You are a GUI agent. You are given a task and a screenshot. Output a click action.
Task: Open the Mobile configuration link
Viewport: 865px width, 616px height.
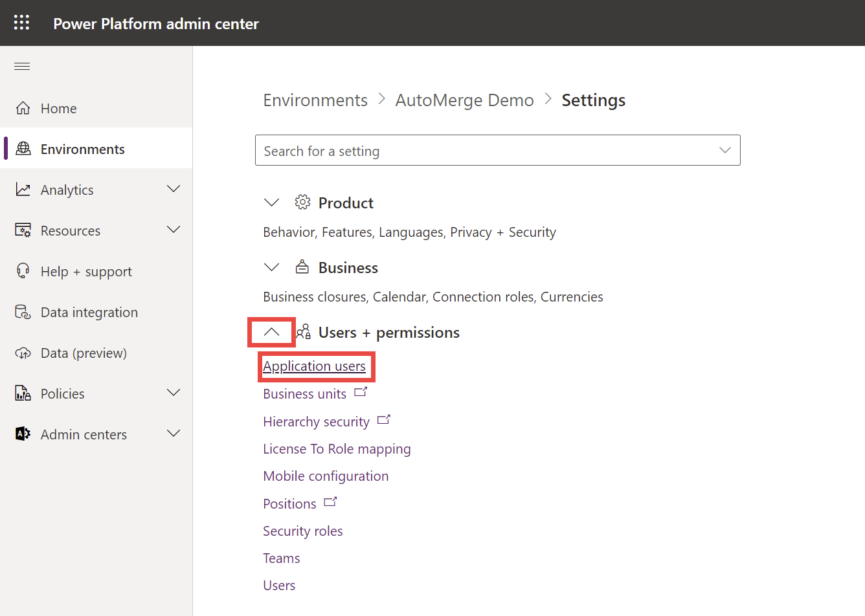pyautogui.click(x=326, y=476)
